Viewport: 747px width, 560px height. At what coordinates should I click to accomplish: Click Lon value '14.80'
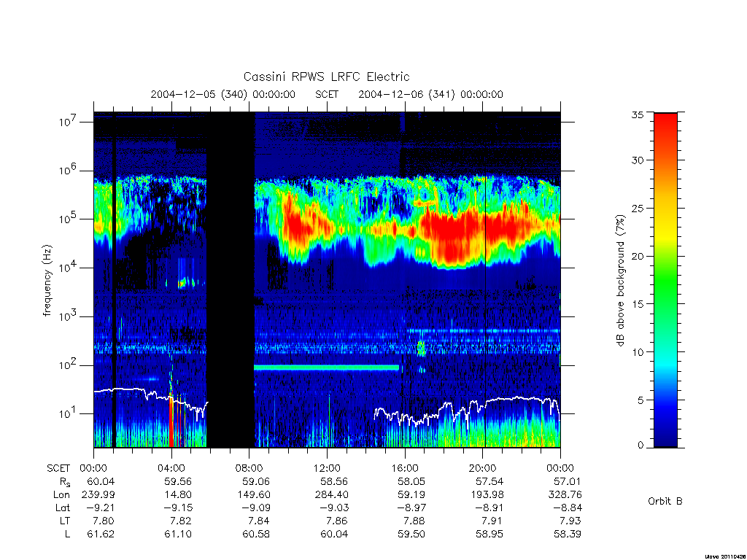pyautogui.click(x=178, y=495)
